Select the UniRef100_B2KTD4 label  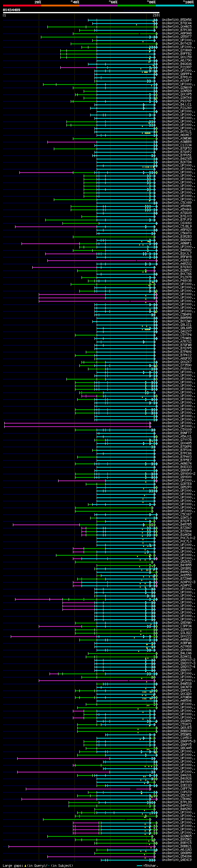point(177,162)
